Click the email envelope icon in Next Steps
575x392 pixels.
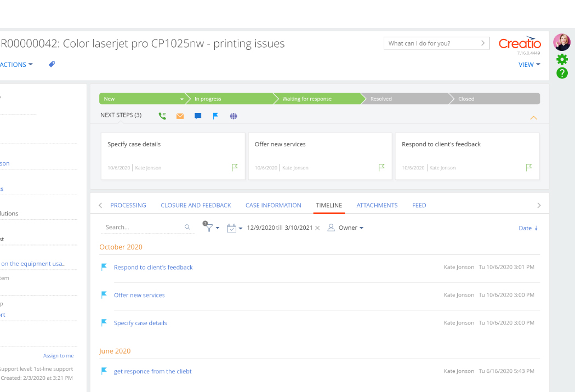[180, 116]
